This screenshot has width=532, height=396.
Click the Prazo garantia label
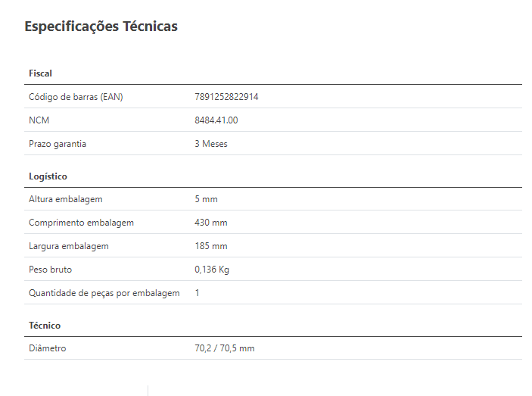[x=58, y=144]
